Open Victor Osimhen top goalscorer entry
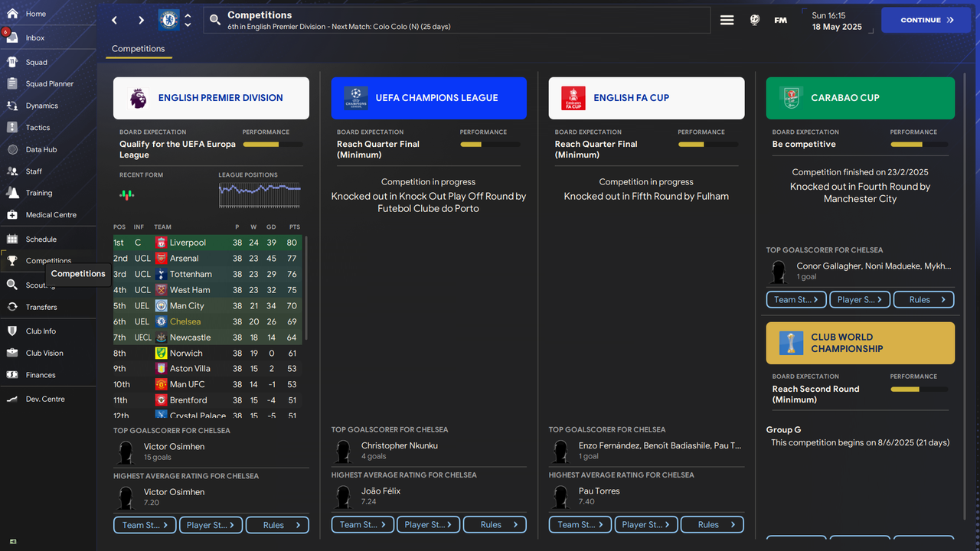 tap(211, 452)
